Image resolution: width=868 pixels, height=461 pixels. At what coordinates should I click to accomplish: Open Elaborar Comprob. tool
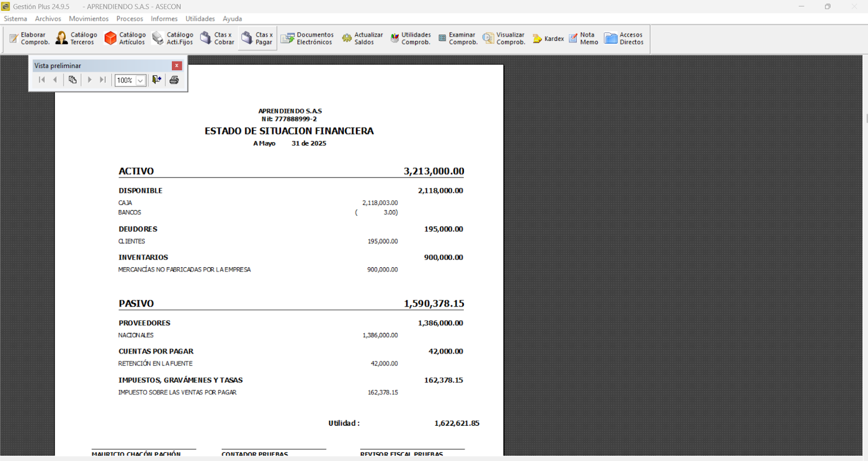pyautogui.click(x=29, y=39)
